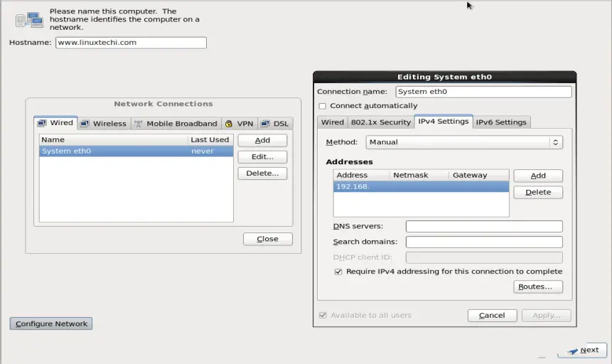
Task: Click the Apply... button
Action: 546,315
